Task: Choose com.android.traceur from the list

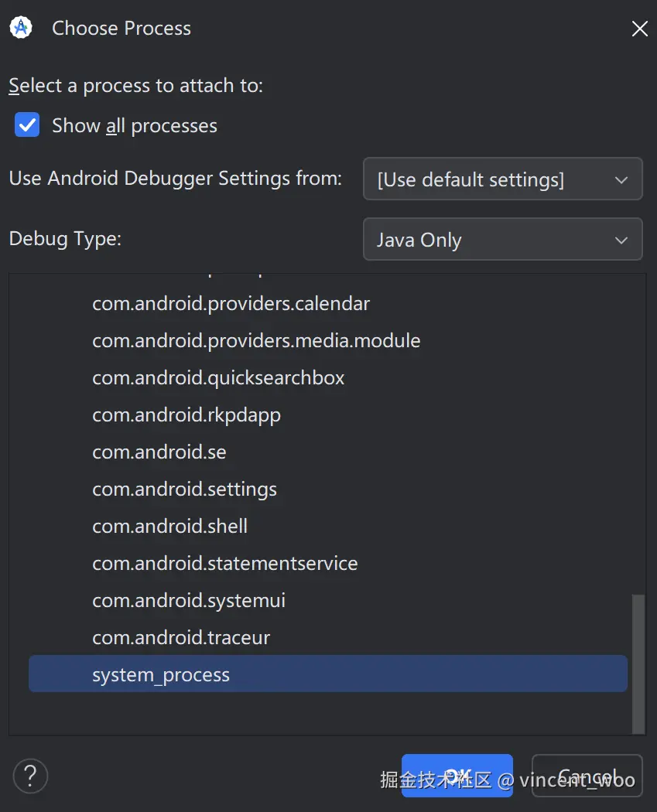Action: pos(181,638)
